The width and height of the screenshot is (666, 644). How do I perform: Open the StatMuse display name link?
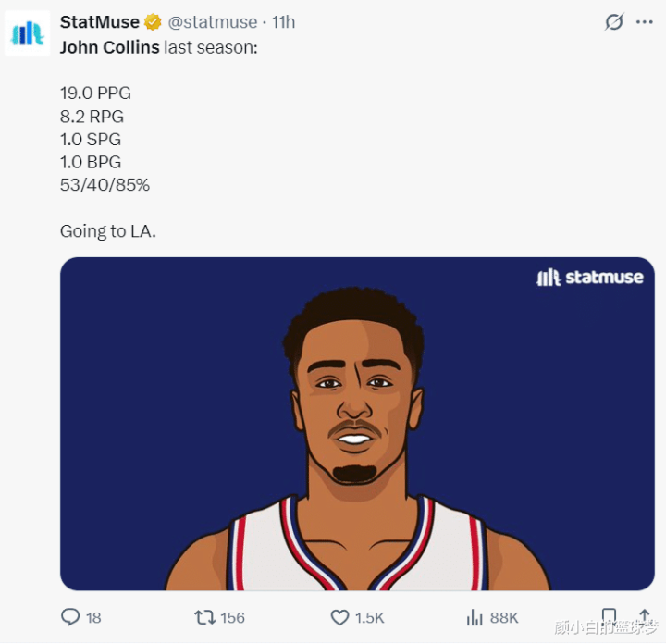(100, 21)
